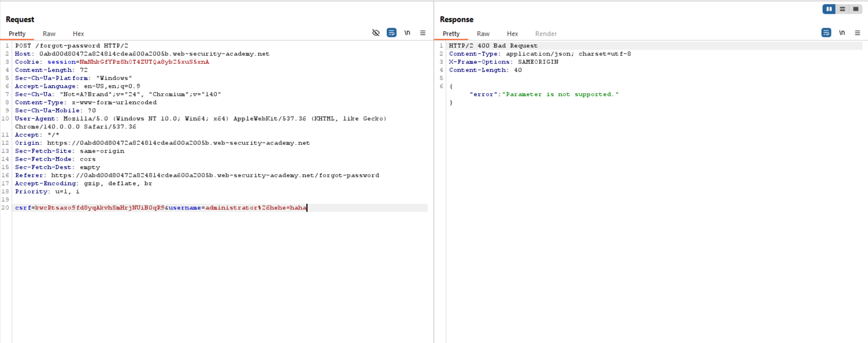Switch to the combined tabbed layout icon
Image resolution: width=868 pixels, height=343 pixels.
point(856,9)
